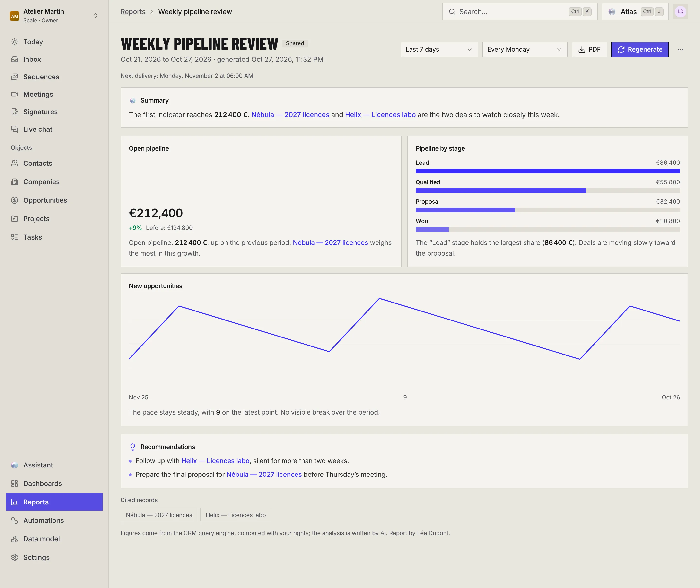
Task: Open Live chat section
Action: click(54, 129)
